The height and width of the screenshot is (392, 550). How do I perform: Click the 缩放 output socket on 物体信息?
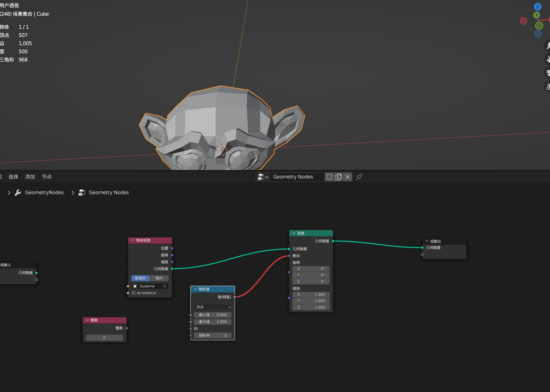(x=172, y=262)
